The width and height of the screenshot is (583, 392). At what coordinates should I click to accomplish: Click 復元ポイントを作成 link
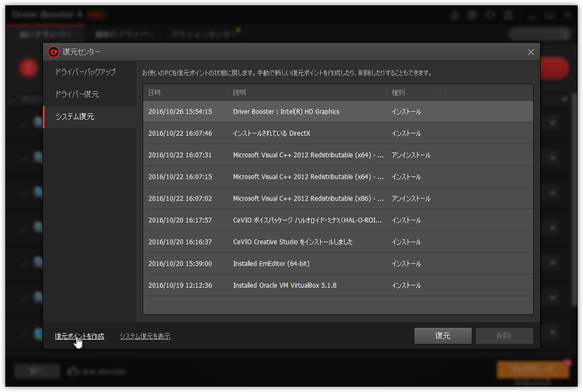[x=79, y=336]
